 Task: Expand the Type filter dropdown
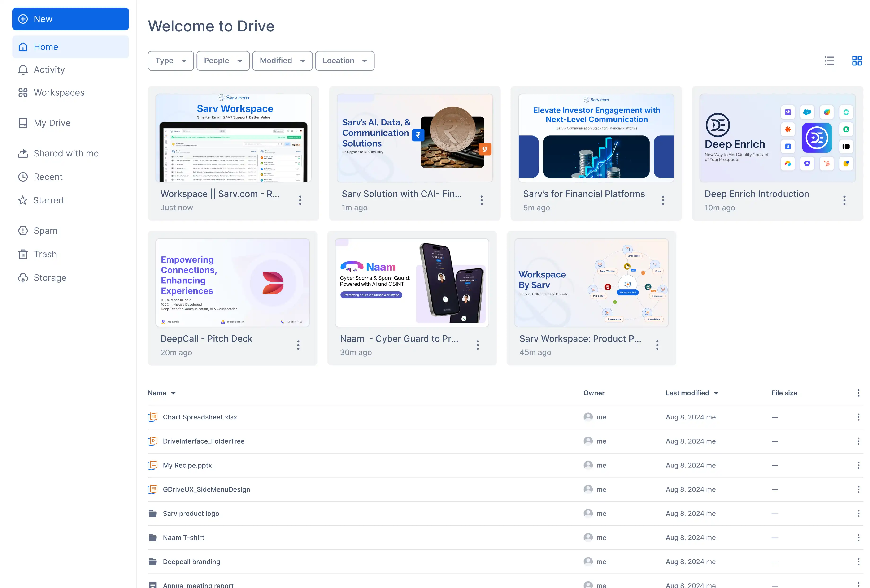coord(171,61)
